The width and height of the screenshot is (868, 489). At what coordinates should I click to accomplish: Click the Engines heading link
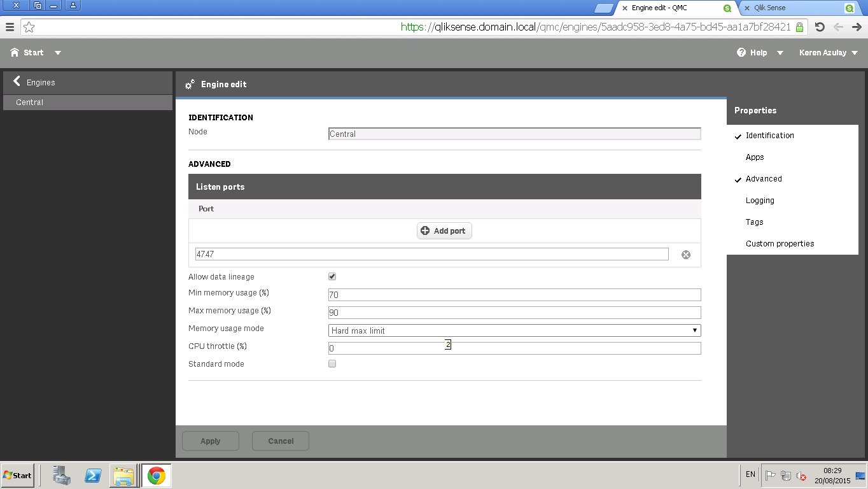pyautogui.click(x=41, y=83)
